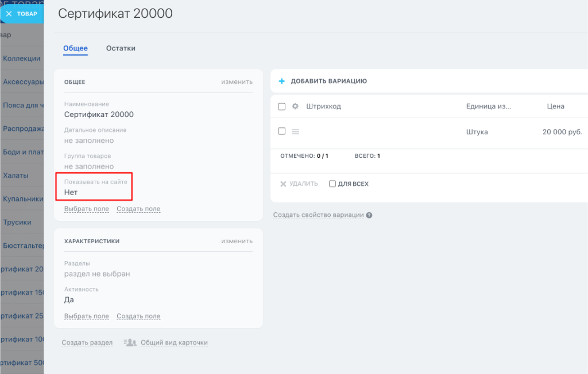This screenshot has height=374, width=588.
Task: Click the blue plus icon for adding variation
Action: click(281, 81)
